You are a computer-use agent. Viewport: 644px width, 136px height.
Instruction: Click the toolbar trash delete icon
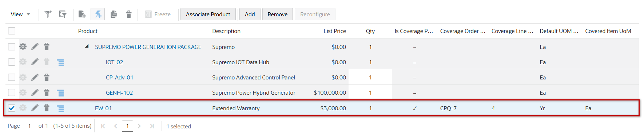(x=129, y=14)
